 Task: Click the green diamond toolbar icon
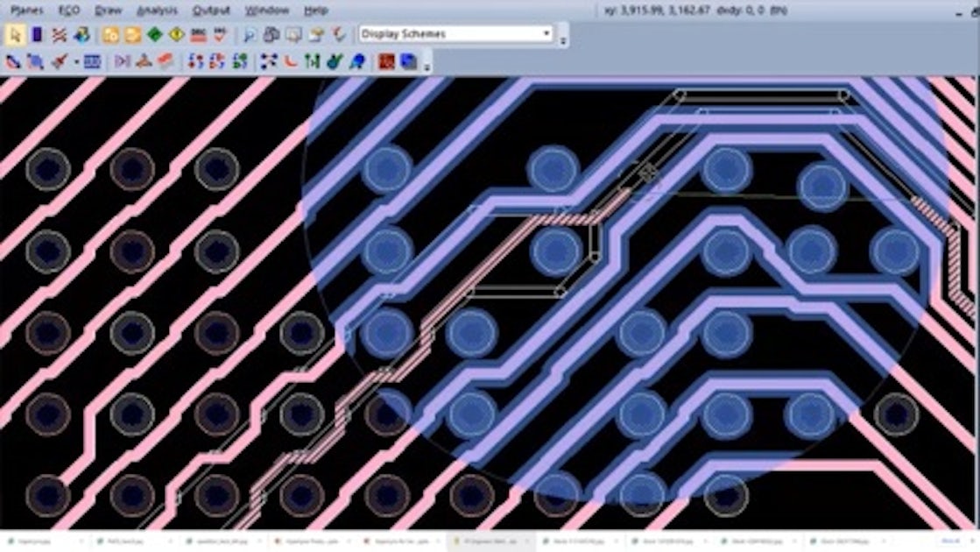tap(154, 34)
